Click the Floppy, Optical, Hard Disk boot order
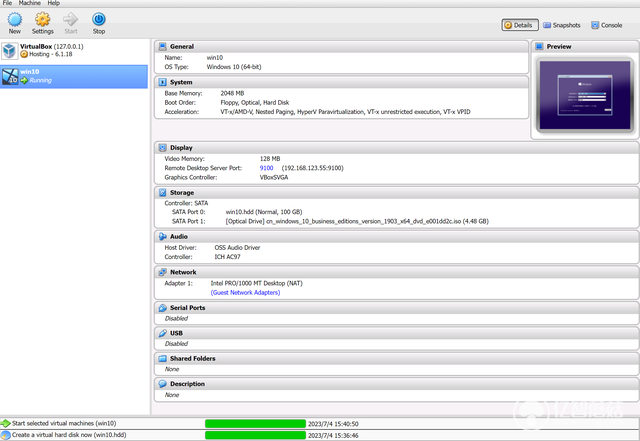The height and width of the screenshot is (441, 640). pyautogui.click(x=255, y=102)
